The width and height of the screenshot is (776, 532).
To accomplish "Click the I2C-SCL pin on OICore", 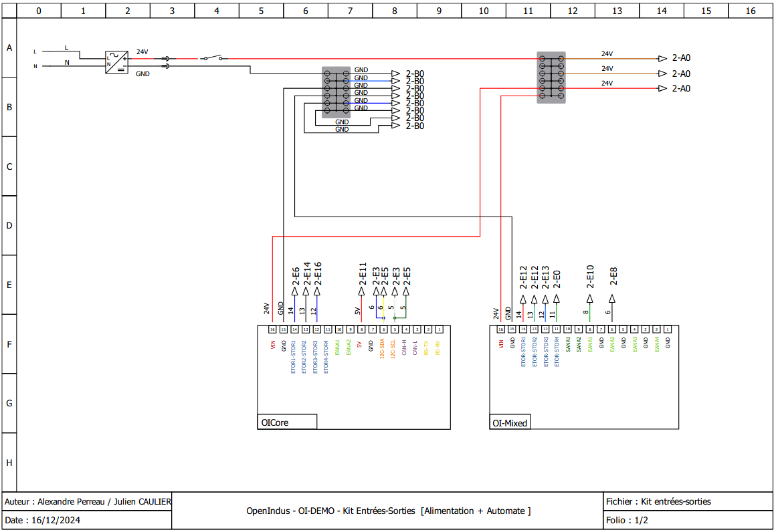I will (x=393, y=348).
